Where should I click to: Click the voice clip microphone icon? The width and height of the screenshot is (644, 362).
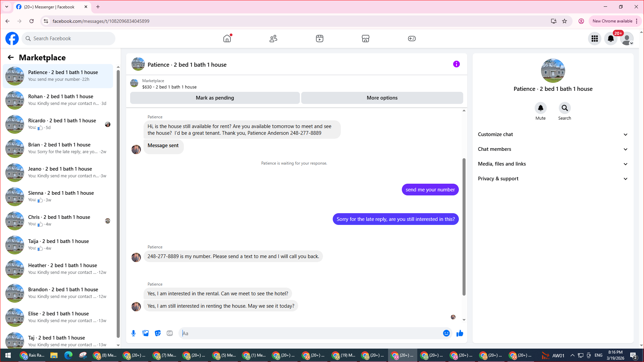(x=133, y=333)
